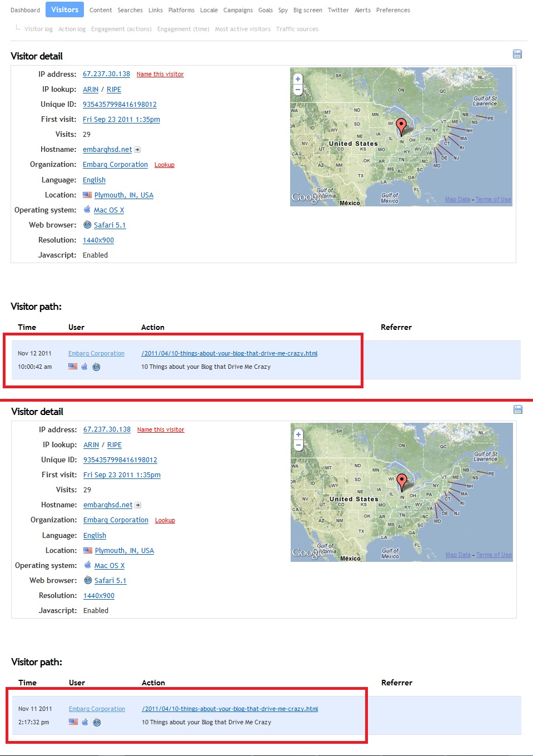The width and height of the screenshot is (533, 756).
Task: Click external-link icon beside lower embarqhsd.net hostname
Action: [x=138, y=505]
